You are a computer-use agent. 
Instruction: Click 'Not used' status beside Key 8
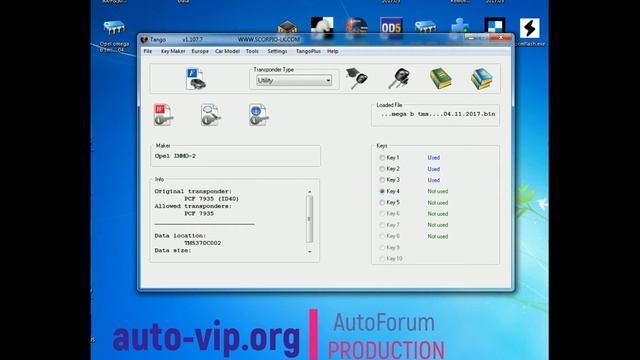pos(438,236)
